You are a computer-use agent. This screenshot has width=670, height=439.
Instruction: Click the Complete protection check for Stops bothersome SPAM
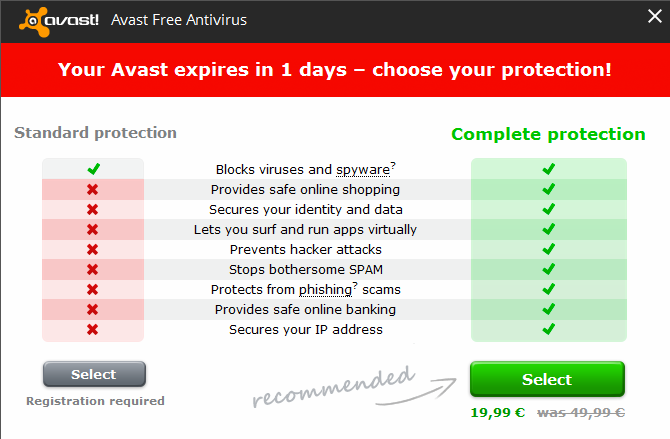549,269
